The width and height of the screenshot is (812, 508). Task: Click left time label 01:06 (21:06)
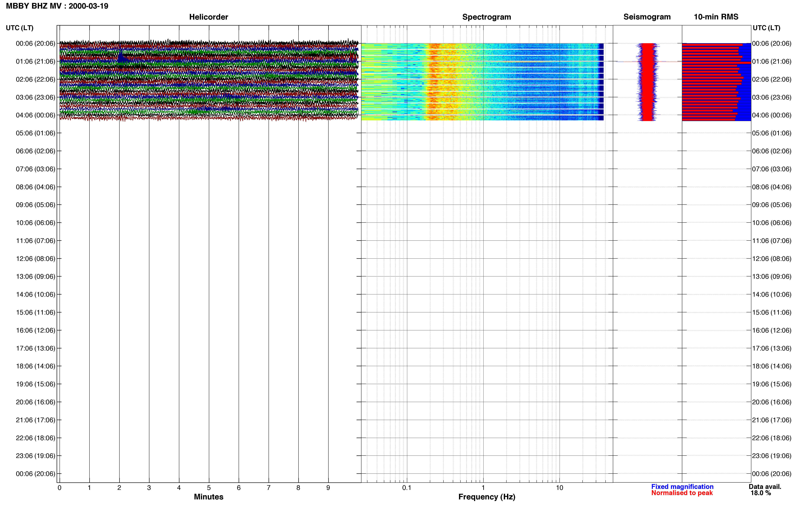[x=35, y=61]
